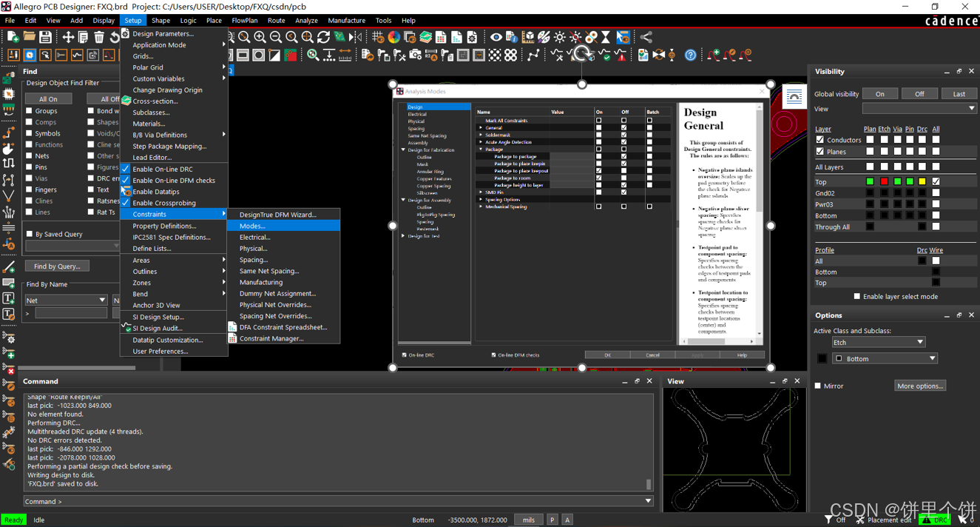Toggle the Symbols checkbox in Find filter
Viewport: 980px width, 527px height.
30,133
